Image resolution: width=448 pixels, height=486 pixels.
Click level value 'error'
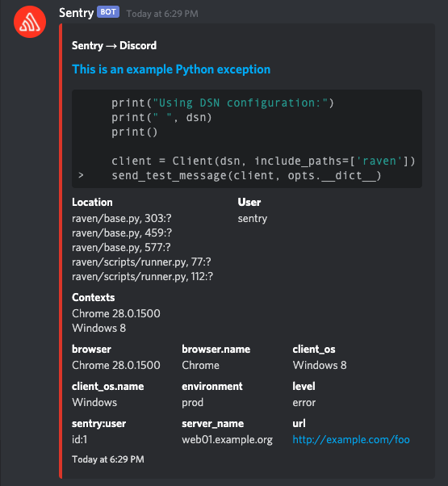click(304, 403)
